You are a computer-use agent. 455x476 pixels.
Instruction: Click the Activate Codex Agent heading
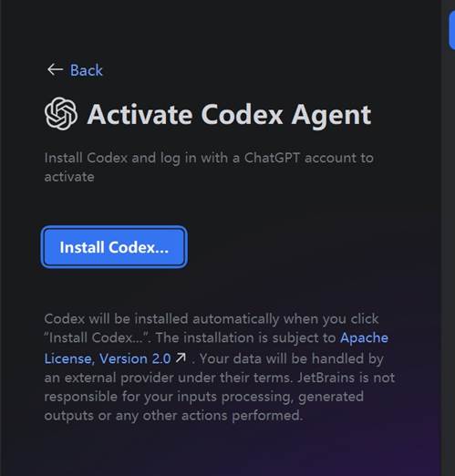click(230, 115)
